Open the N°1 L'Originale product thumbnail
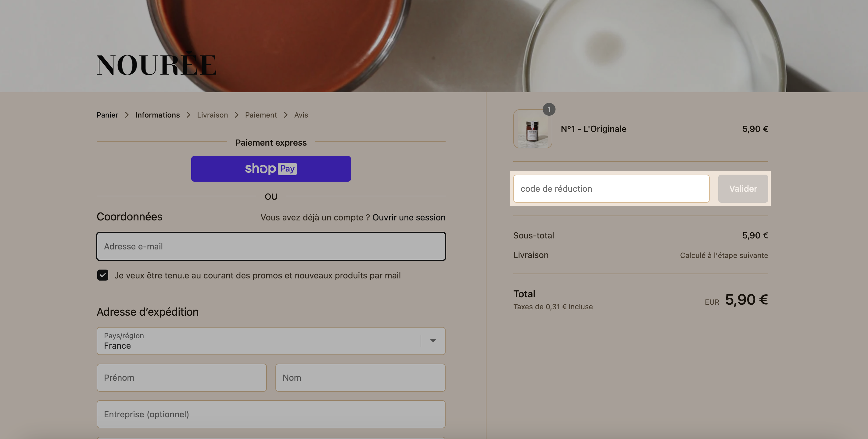The image size is (868, 439). click(x=533, y=129)
